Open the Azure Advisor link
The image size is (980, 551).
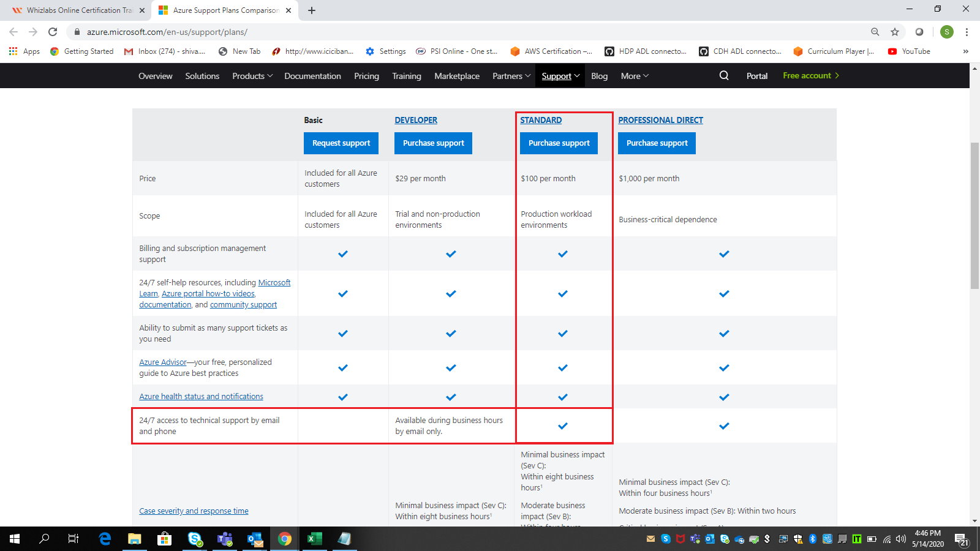click(162, 362)
